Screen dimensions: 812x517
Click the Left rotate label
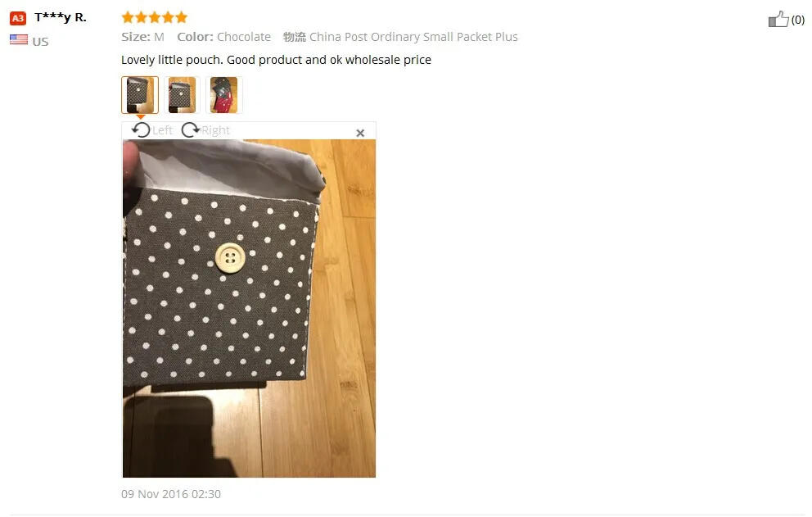pos(162,130)
